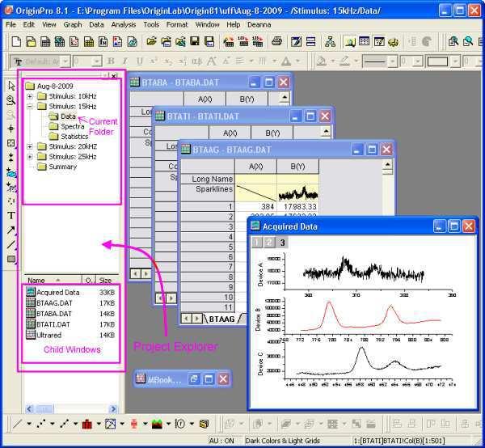Screen dimensions: 485x448
Task: Click the New Notes icon
Action: [132, 41]
